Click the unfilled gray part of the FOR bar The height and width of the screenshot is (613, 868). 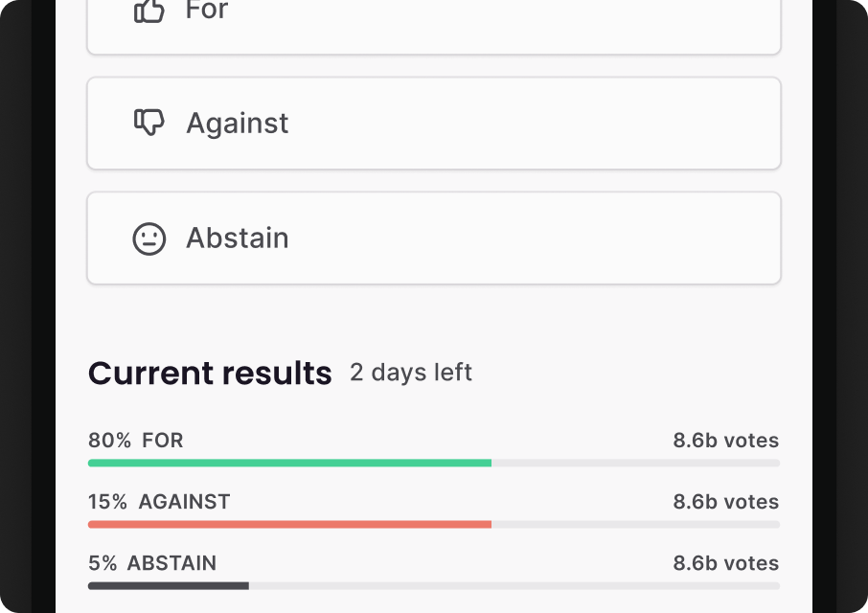point(635,463)
